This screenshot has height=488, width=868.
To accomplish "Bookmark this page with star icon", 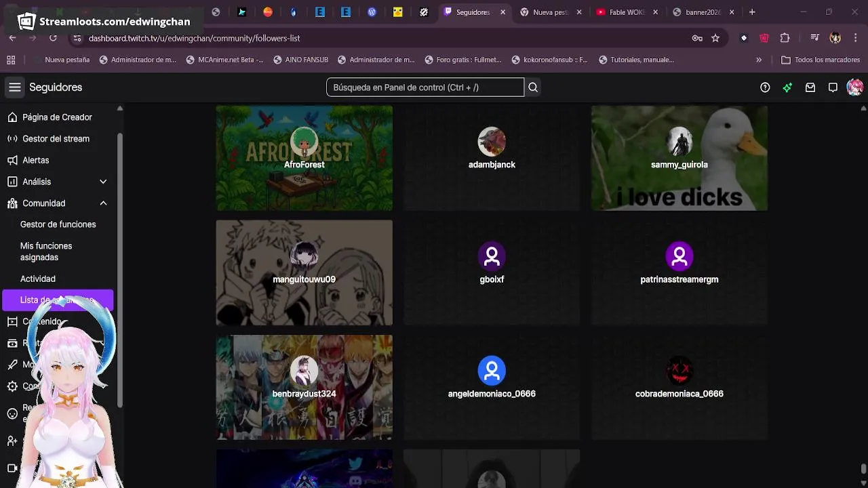I will tap(715, 38).
